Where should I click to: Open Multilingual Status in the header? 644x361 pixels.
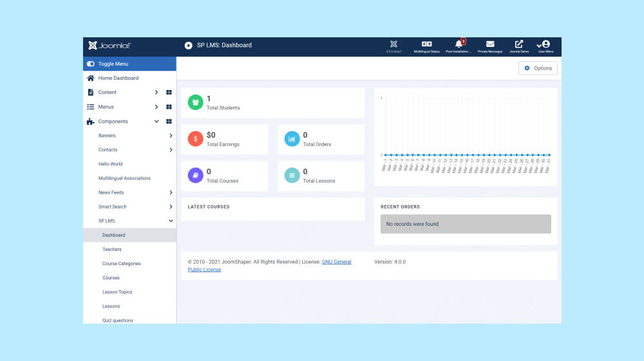pyautogui.click(x=426, y=46)
